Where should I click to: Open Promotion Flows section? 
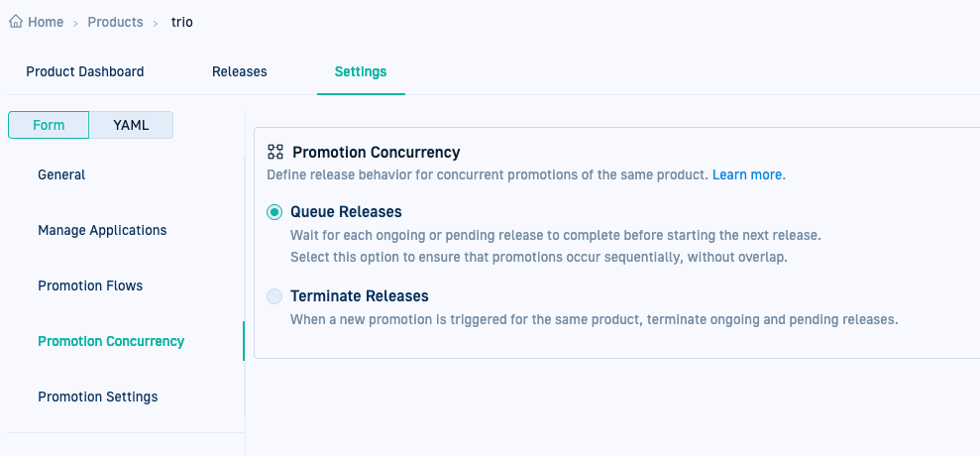pos(90,285)
